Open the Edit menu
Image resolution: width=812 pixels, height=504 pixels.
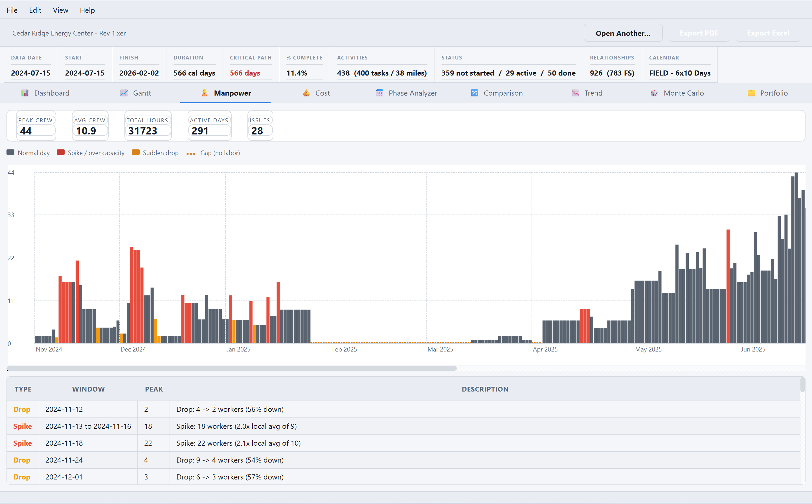35,10
